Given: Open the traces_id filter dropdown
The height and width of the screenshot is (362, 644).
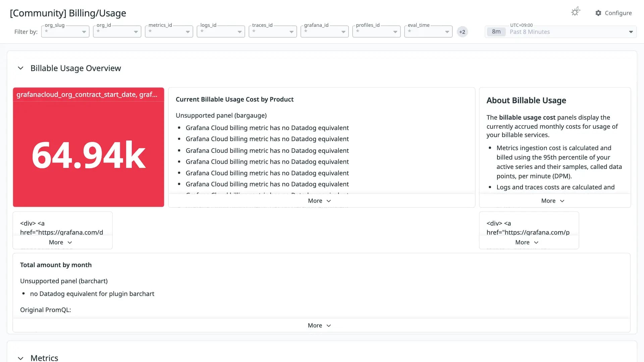Looking at the screenshot, I should 273,32.
